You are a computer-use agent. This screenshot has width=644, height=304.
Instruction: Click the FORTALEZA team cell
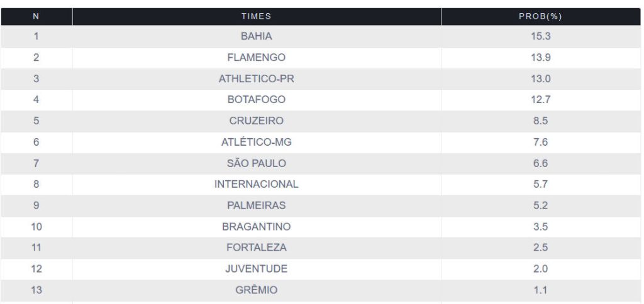[256, 248]
